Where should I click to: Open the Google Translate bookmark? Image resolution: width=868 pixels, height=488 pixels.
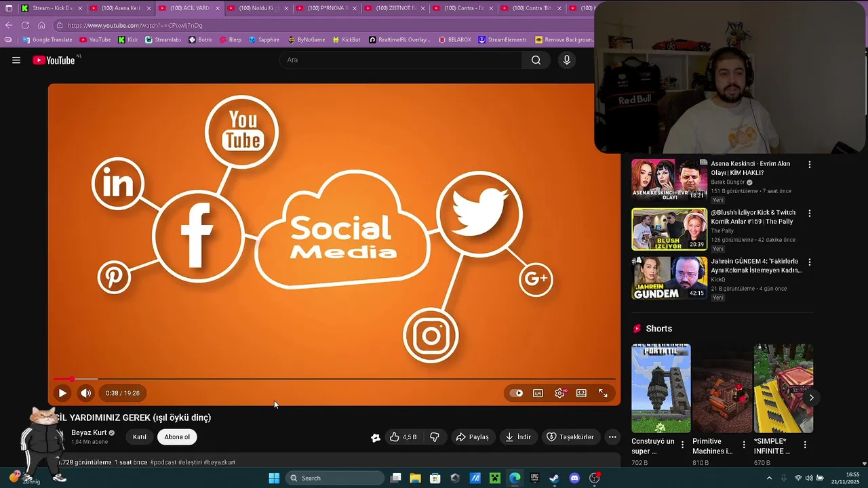tap(47, 40)
